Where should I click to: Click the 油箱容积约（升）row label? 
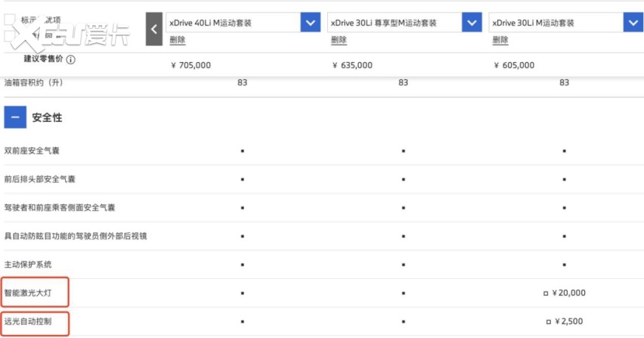[x=34, y=82]
